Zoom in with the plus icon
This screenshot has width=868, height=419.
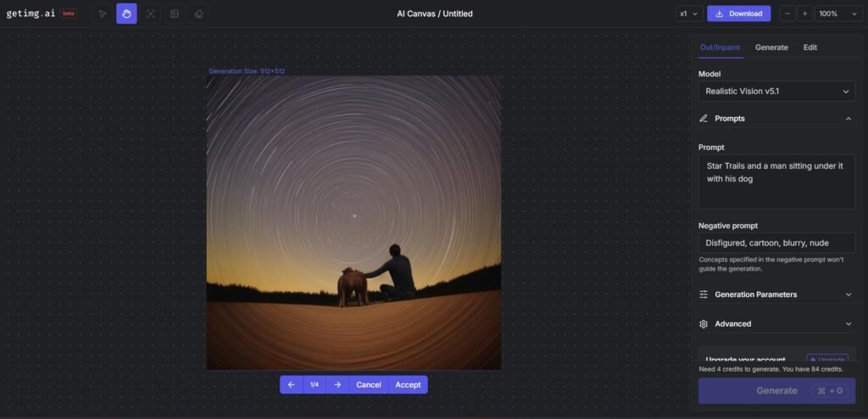[804, 14]
